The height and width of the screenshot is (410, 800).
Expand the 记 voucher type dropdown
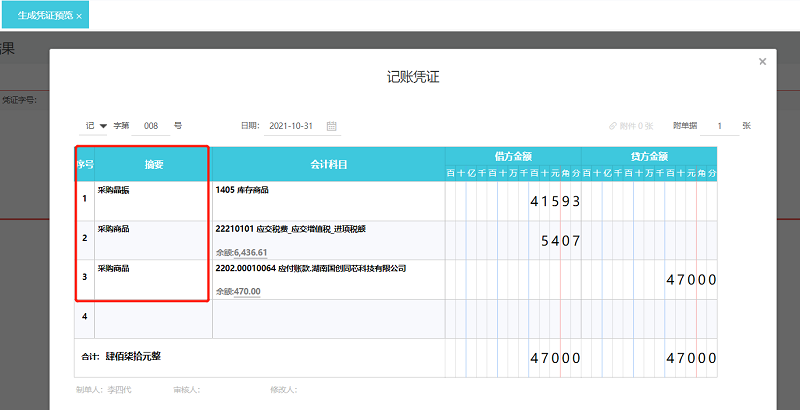[96, 127]
